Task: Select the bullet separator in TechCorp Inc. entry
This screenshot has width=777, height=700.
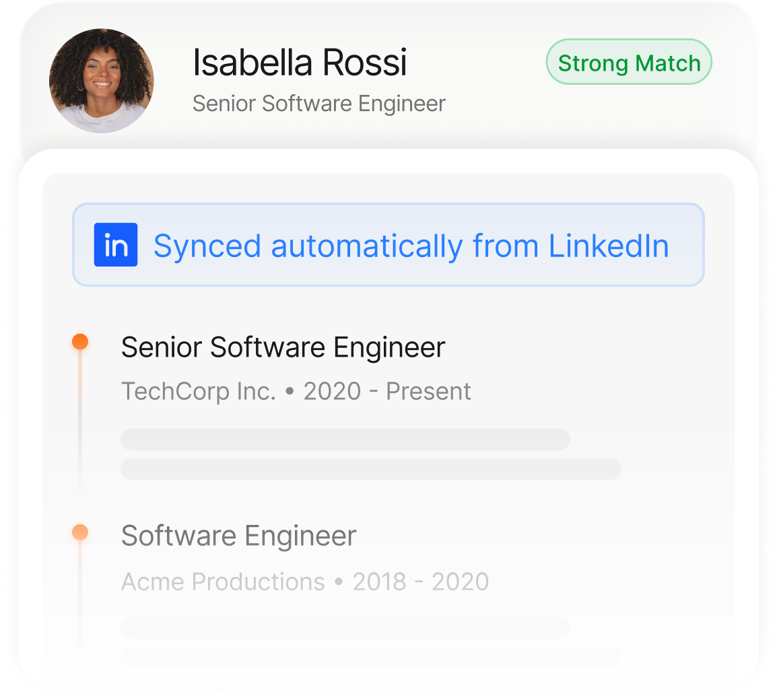Action: 289,391
